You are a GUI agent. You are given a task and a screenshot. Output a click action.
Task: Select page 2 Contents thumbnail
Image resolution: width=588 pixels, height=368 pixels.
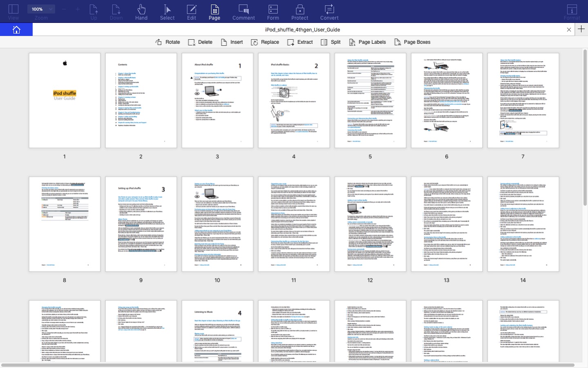(x=141, y=101)
